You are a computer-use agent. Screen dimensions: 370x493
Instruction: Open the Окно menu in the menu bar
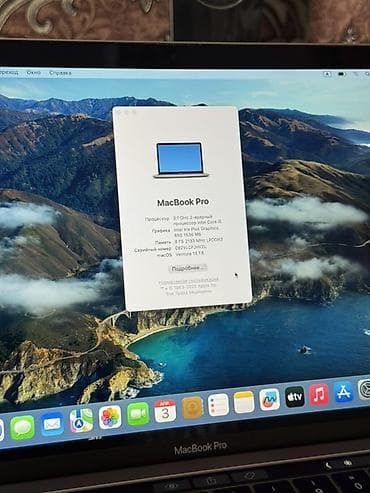[x=34, y=72]
